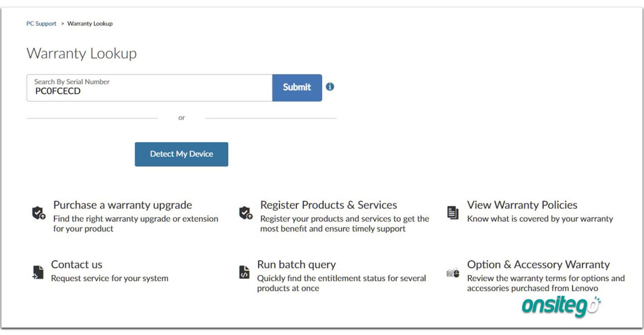Click the shield icon for warranty upgrade
The height and width of the screenshot is (335, 644).
[39, 213]
